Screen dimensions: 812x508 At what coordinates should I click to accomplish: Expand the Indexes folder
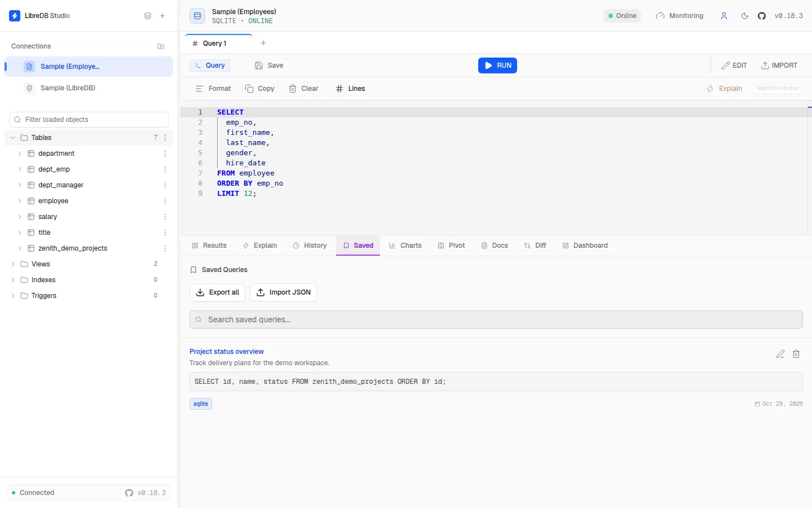(x=13, y=280)
